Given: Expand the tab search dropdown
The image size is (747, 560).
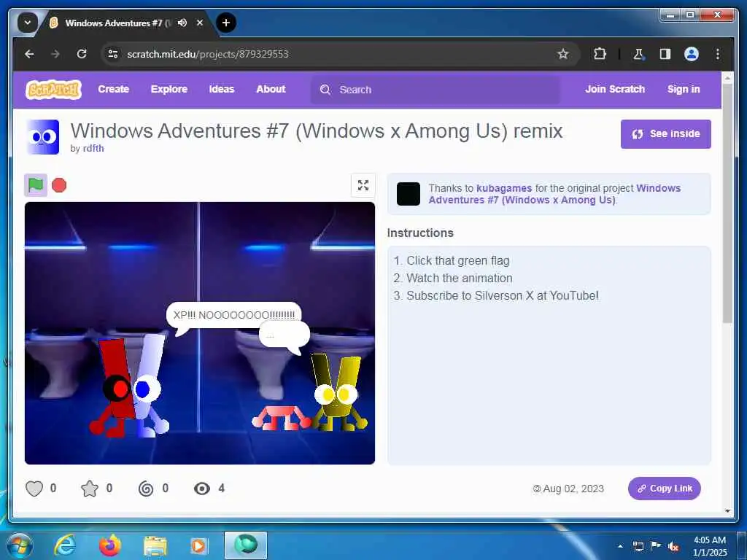Looking at the screenshot, I should pyautogui.click(x=28, y=23).
